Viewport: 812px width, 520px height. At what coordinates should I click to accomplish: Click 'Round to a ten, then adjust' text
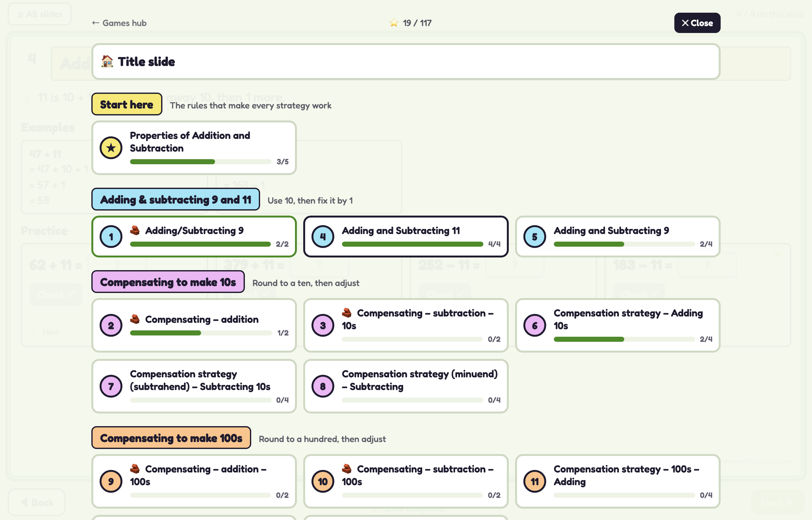[x=306, y=283]
